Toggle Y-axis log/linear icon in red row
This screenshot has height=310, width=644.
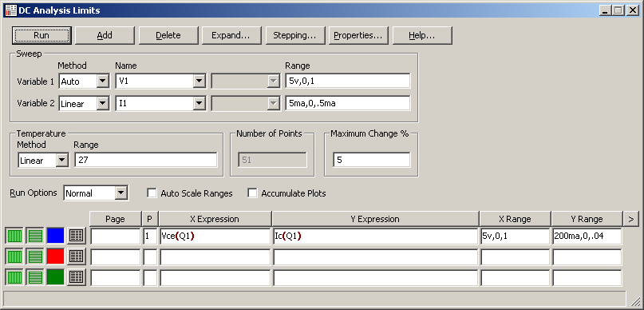(x=35, y=256)
